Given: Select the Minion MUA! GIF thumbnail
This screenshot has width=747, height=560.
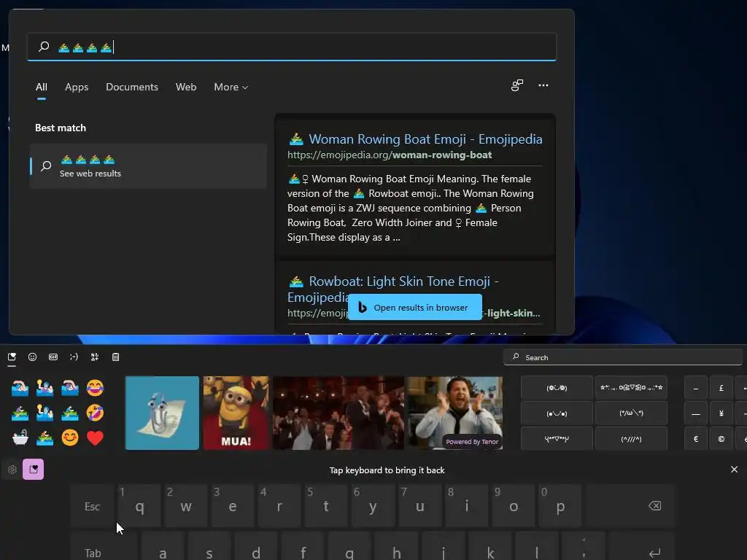Looking at the screenshot, I should (x=236, y=413).
